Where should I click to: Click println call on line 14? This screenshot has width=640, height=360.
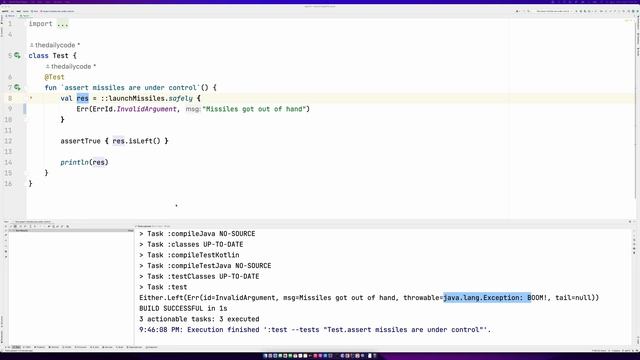[74, 162]
